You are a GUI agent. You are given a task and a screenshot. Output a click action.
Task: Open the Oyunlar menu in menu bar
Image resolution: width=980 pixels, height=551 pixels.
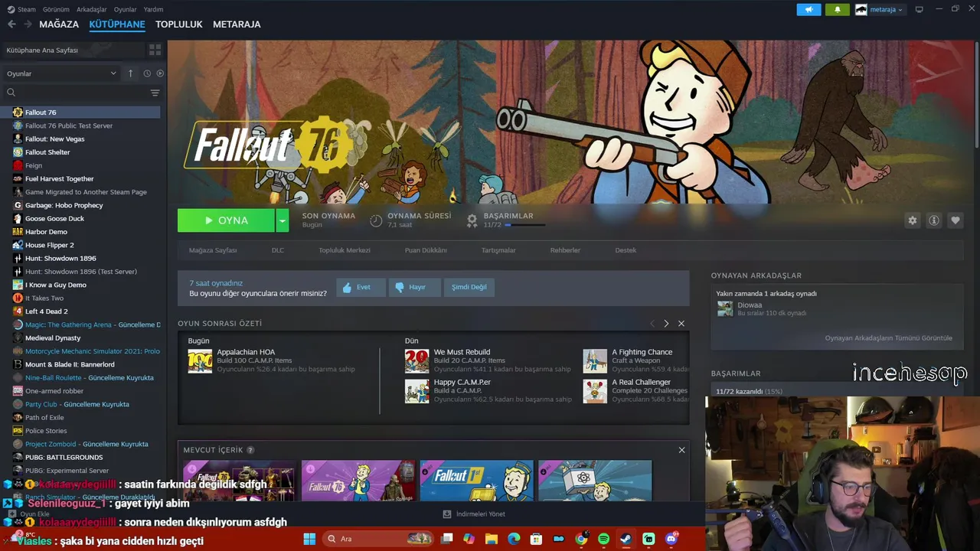point(125,9)
